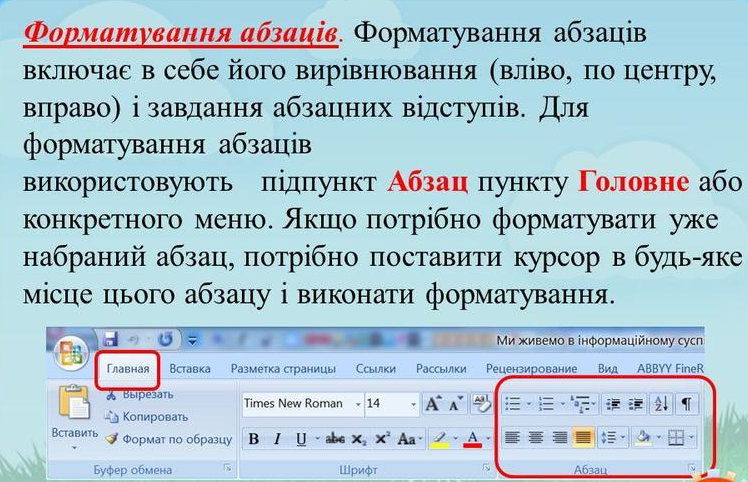This screenshot has width=748, height=482.
Task: Switch to the Ссылки tab
Action: pyautogui.click(x=376, y=369)
